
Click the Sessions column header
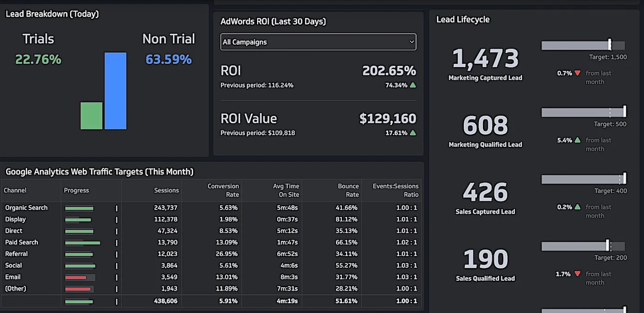(167, 190)
